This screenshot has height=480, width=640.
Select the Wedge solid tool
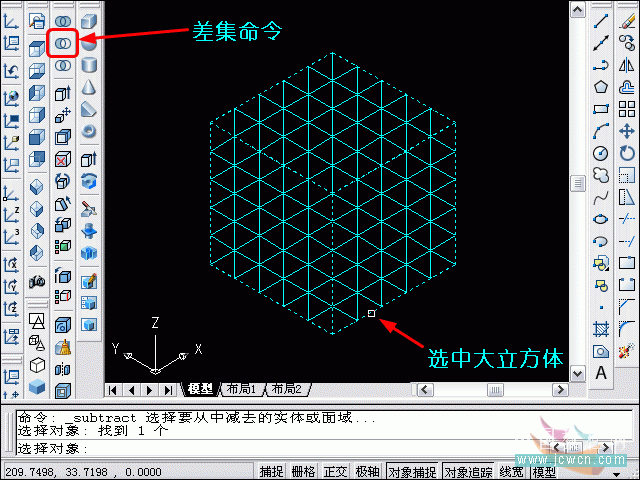[89, 109]
